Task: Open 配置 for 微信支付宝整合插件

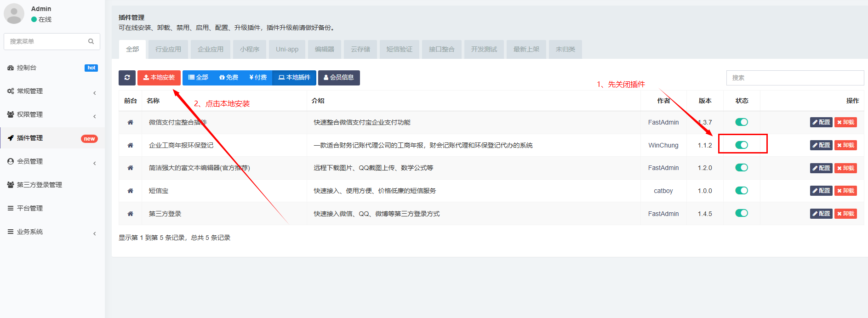Action: (x=821, y=122)
